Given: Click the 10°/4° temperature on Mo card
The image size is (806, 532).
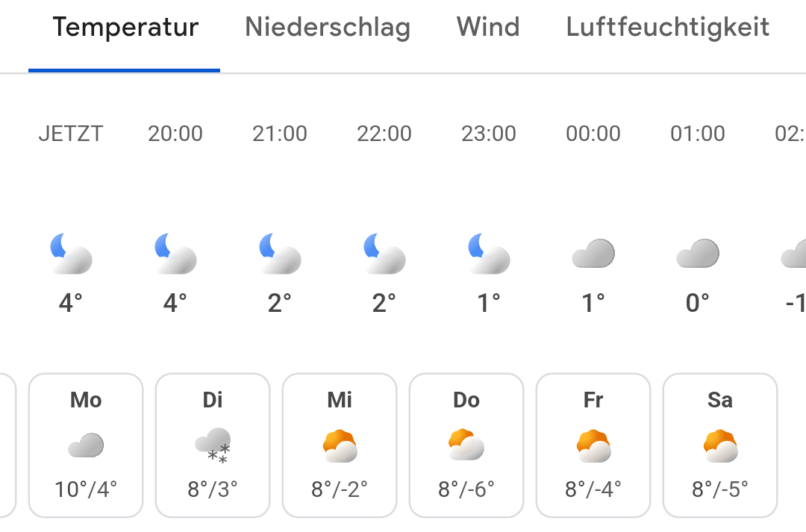Looking at the screenshot, I should 86,489.
